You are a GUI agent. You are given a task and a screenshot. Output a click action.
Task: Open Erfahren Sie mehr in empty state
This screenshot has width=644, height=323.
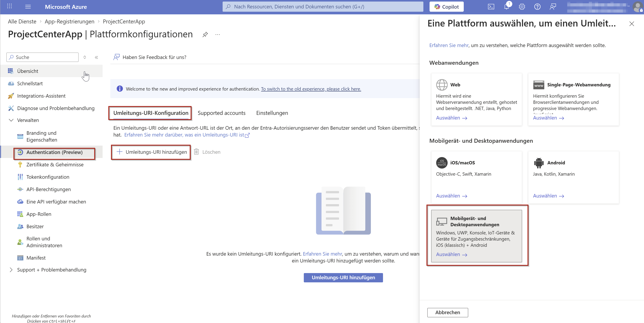pyautogui.click(x=322, y=254)
